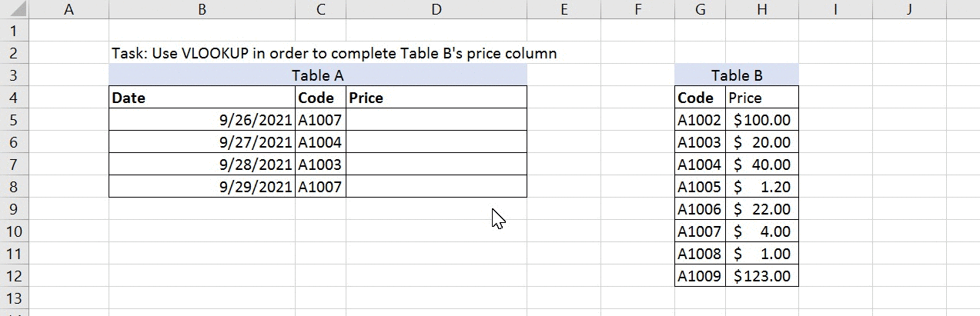The height and width of the screenshot is (316, 980).
Task: Select the Table A title cell
Action: 317,75
